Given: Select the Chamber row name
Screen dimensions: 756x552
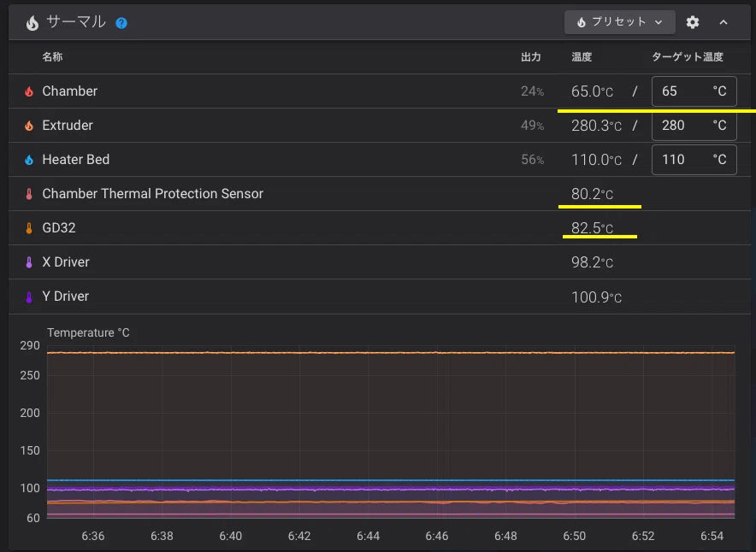Looking at the screenshot, I should 70,91.
